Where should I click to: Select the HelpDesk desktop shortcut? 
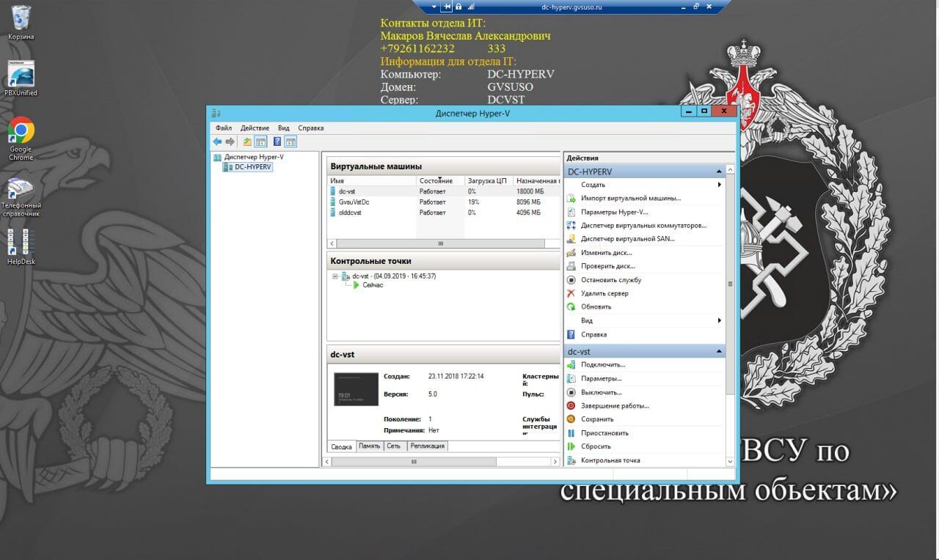click(x=21, y=247)
